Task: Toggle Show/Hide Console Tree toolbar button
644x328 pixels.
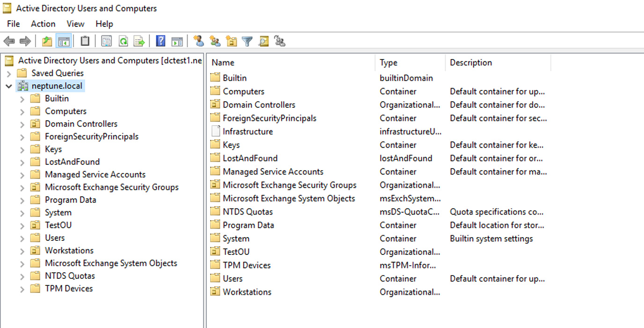Action: (63, 41)
